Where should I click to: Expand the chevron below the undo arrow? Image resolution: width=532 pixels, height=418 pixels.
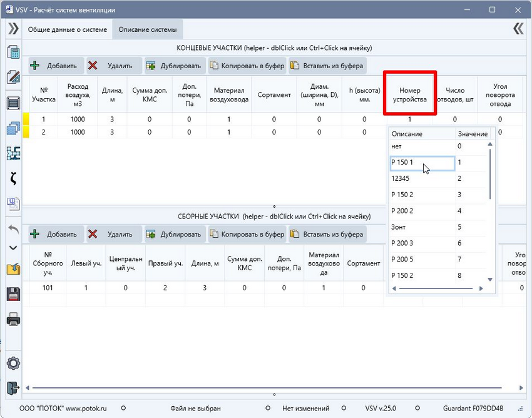(x=13, y=248)
